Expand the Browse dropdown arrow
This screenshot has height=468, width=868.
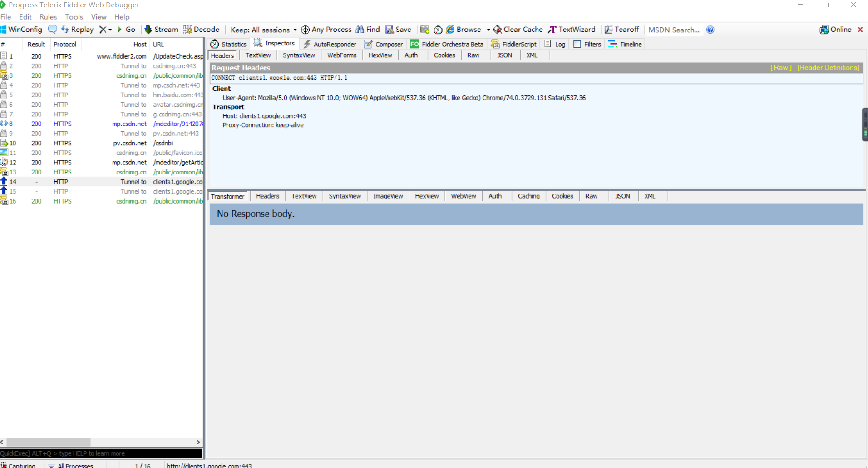coord(488,30)
